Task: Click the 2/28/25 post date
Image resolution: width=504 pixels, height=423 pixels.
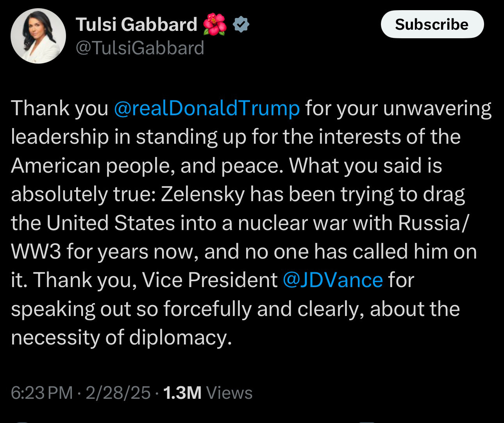Action: [118, 393]
